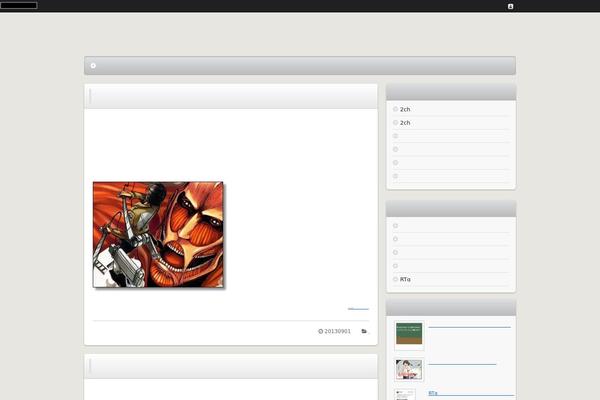Viewport: 600px width, 400px height.
Task: Open the "RTq" bulleted sidebar list entry
Action: [405, 279]
